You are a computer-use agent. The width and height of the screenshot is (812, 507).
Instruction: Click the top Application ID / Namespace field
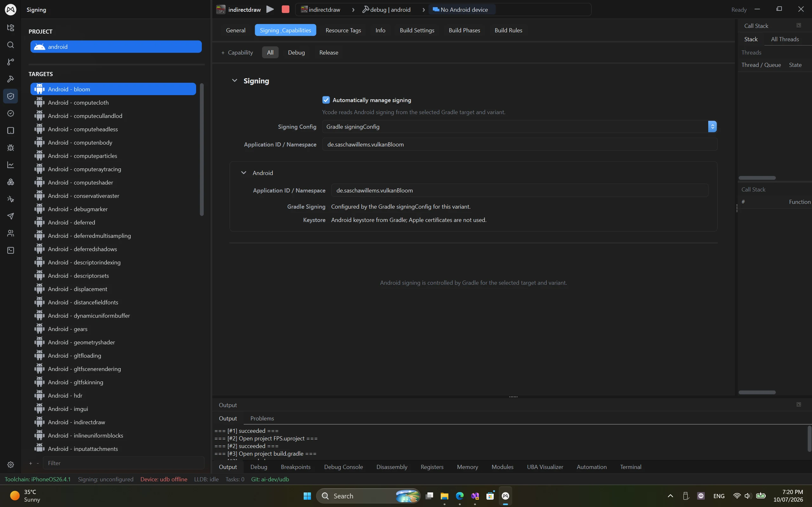pyautogui.click(x=519, y=145)
